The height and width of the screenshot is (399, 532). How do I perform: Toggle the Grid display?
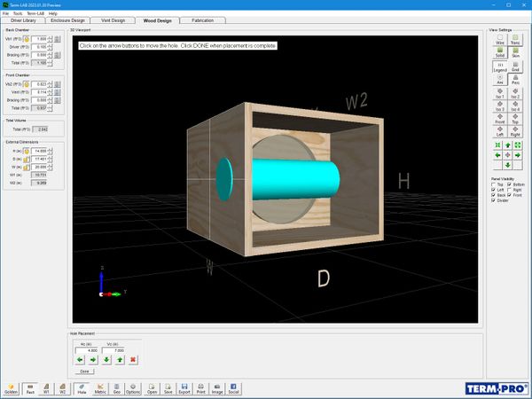pyautogui.click(x=515, y=66)
